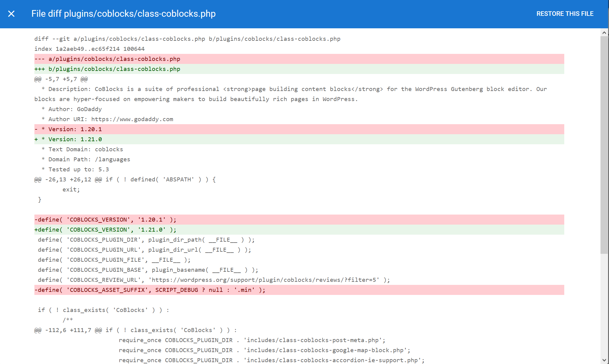The height and width of the screenshot is (364, 609).
Task: Click the 'Text Domain: coblocks' line
Action: pyautogui.click(x=82, y=149)
